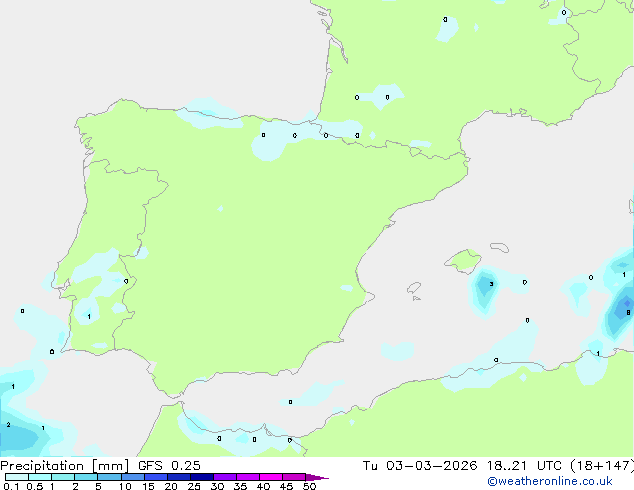Image resolution: width=634 pixels, height=490 pixels.
Task: Click the 15–20 mm legend color box
Action: point(156,477)
